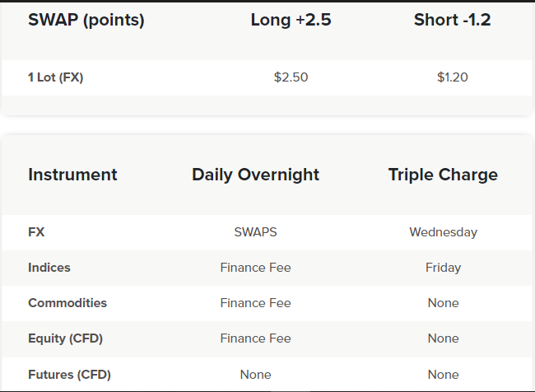Select the Equity (CFD) row label
Image resolution: width=535 pixels, height=392 pixels.
point(65,338)
